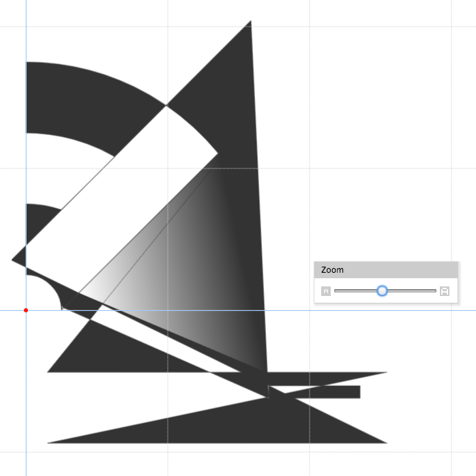Select the white tilted rectangle shape
The image size is (476, 476).
[123, 198]
